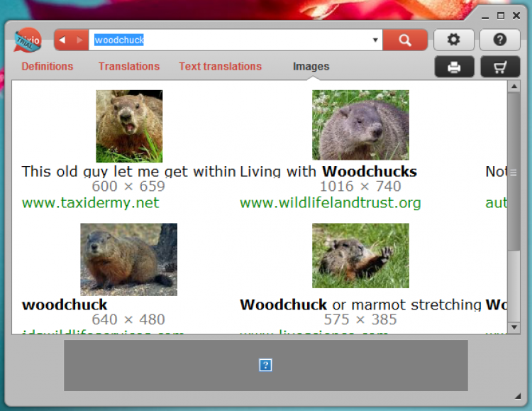Click the printer button
This screenshot has width=532, height=411.
tap(454, 67)
